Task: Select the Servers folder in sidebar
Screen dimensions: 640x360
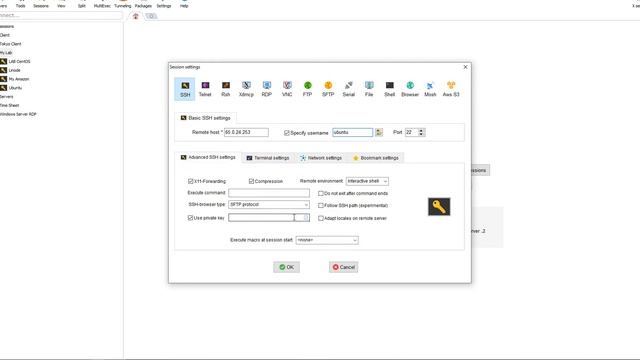Action: coord(7,97)
